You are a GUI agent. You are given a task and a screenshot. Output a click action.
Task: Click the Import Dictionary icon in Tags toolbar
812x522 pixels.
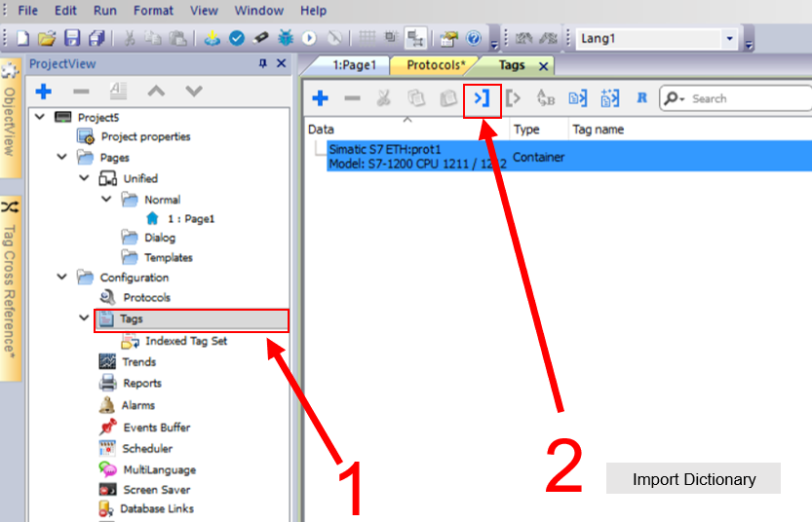483,99
